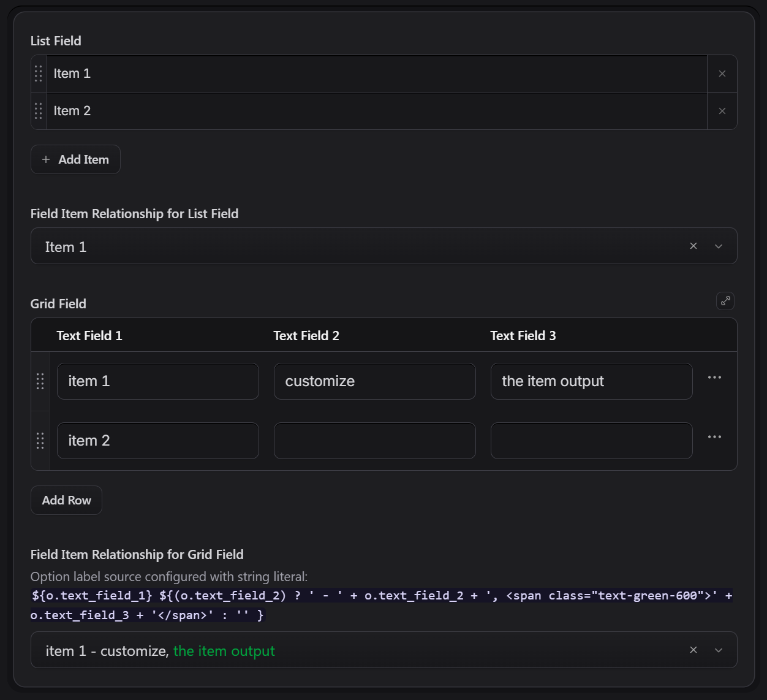Screen dimensions: 767x700
Task: Grab the drag handle of the item 2 row
Action: pyautogui.click(x=40, y=441)
